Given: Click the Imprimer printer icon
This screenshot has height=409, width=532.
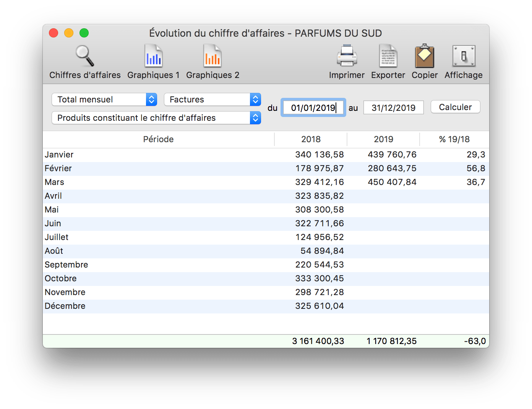Looking at the screenshot, I should [347, 56].
